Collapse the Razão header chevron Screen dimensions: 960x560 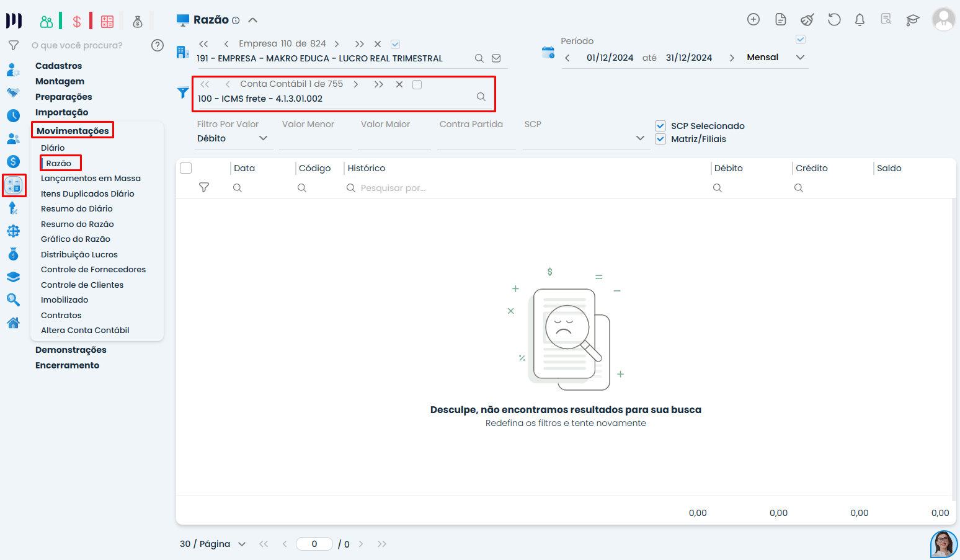(x=253, y=20)
